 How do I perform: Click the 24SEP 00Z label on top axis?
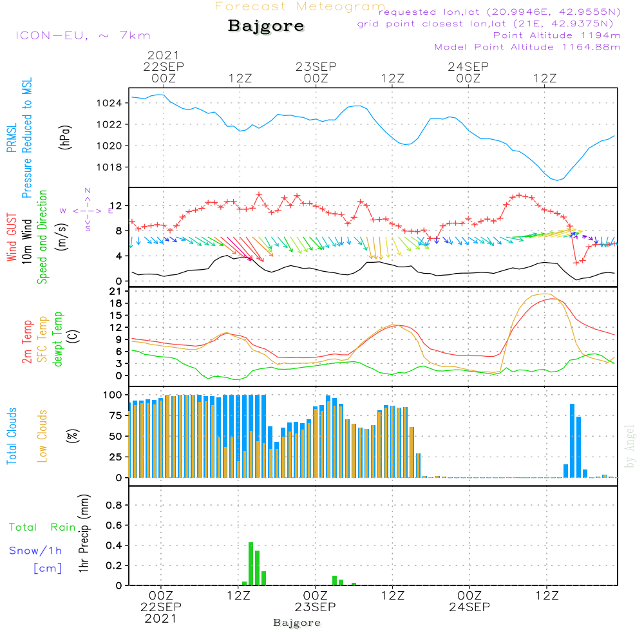point(468,72)
